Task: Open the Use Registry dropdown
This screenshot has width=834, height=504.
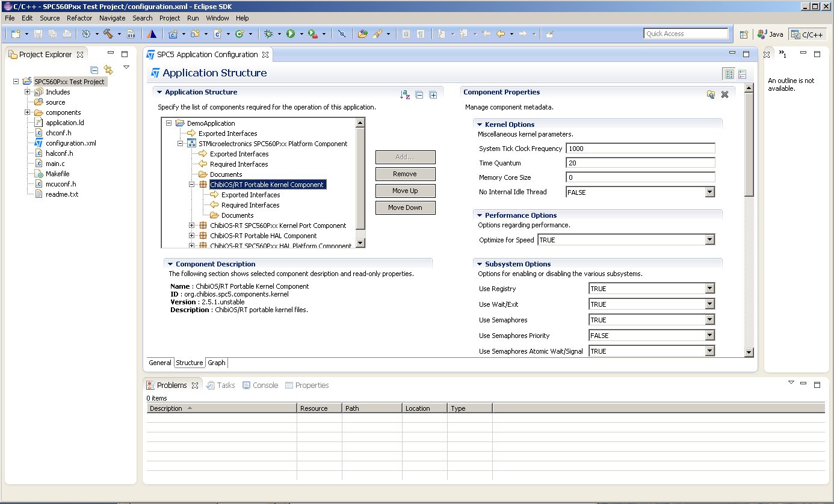Action: [710, 288]
